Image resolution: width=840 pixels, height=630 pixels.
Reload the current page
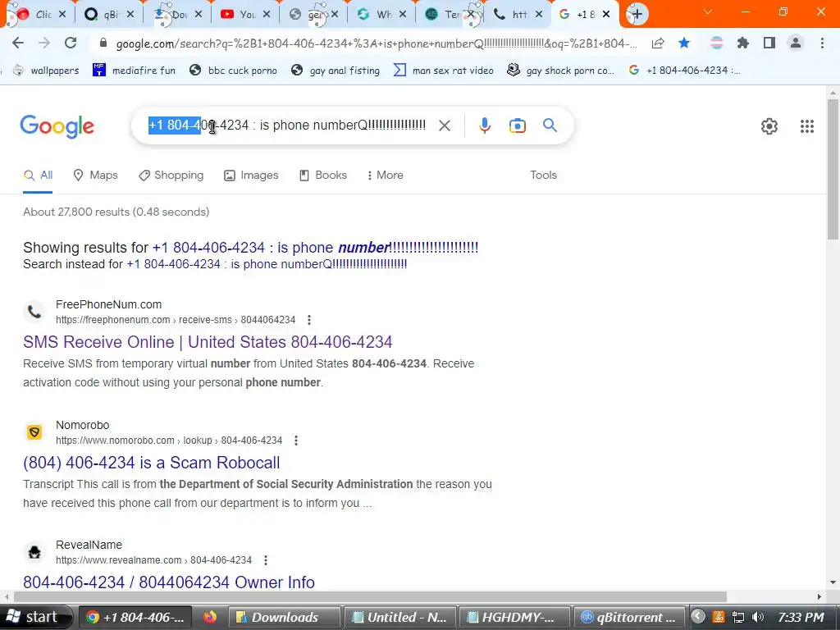71,43
